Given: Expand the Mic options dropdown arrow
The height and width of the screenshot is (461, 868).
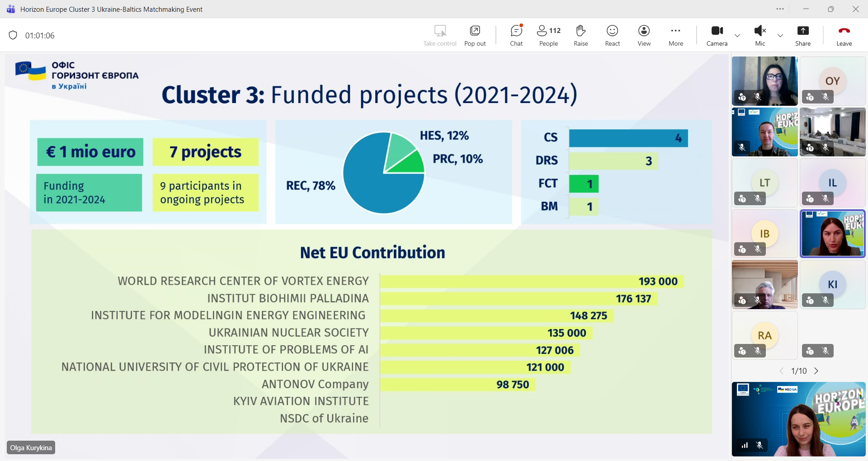Looking at the screenshot, I should point(780,35).
